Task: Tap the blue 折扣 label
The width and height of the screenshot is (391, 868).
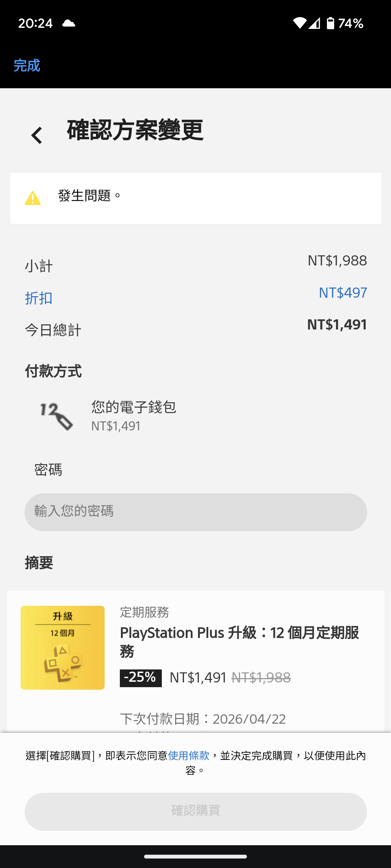Action: click(39, 298)
